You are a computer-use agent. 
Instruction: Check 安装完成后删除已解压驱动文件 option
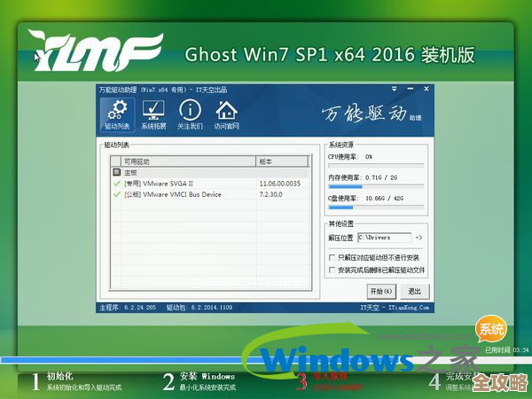332,270
